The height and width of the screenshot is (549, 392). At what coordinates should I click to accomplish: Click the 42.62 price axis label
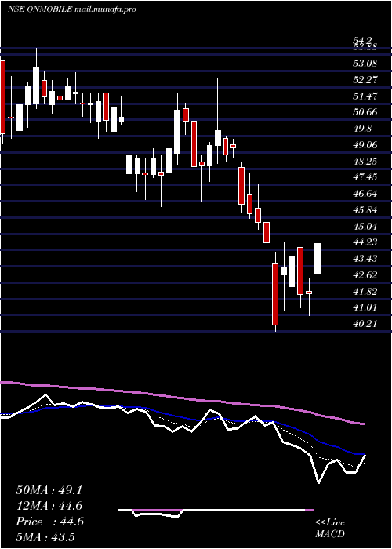coord(365,275)
